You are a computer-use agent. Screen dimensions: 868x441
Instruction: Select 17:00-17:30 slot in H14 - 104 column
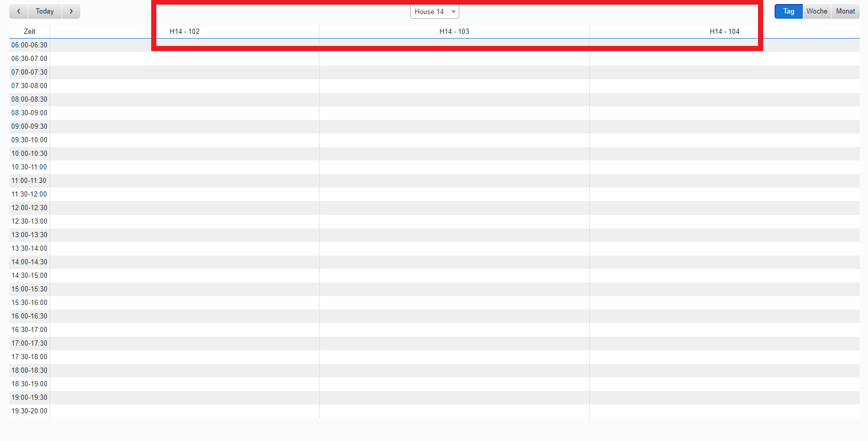pyautogui.click(x=724, y=344)
